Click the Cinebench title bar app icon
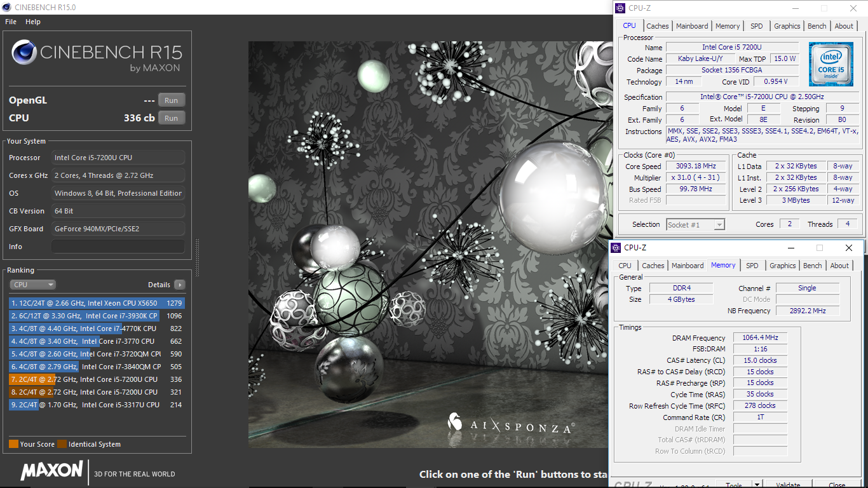 point(7,7)
